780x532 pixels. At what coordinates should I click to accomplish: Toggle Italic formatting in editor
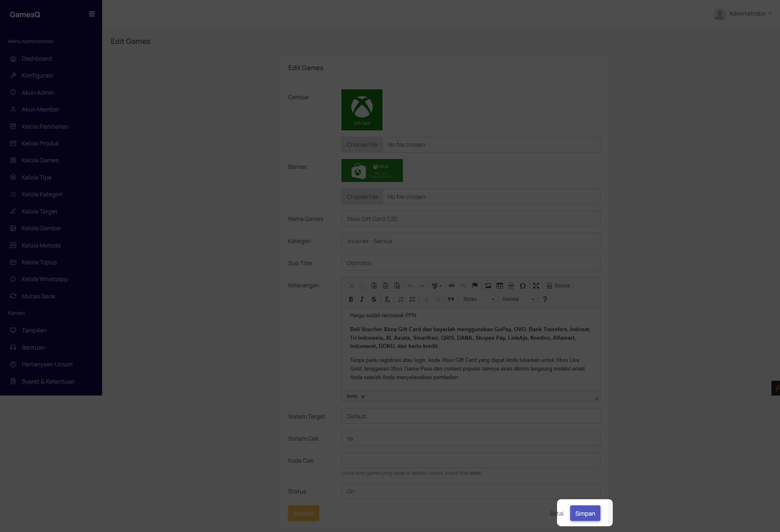(362, 299)
